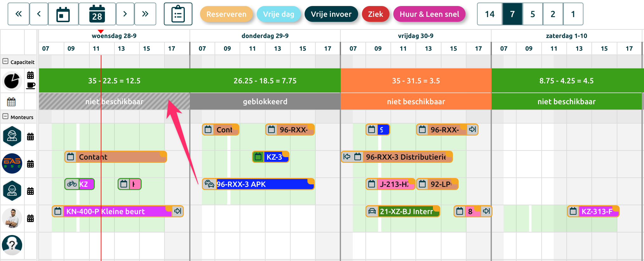Open the calendar date picker icon
Image resolution: width=644 pixels, height=261 pixels.
(x=63, y=14)
